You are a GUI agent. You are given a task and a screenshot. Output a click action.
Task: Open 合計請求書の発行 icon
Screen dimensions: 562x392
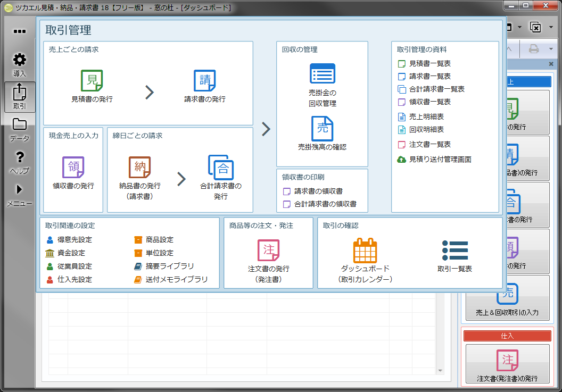(x=221, y=168)
